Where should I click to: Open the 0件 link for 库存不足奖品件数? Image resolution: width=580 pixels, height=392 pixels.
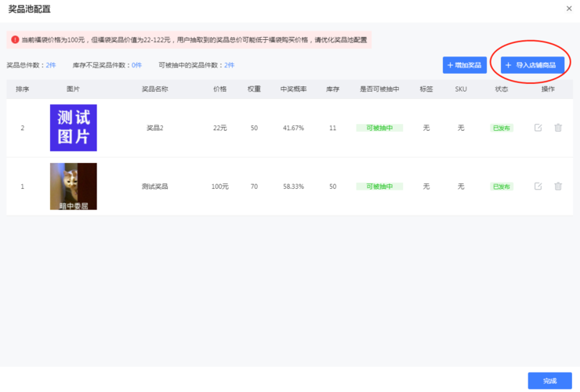point(136,65)
